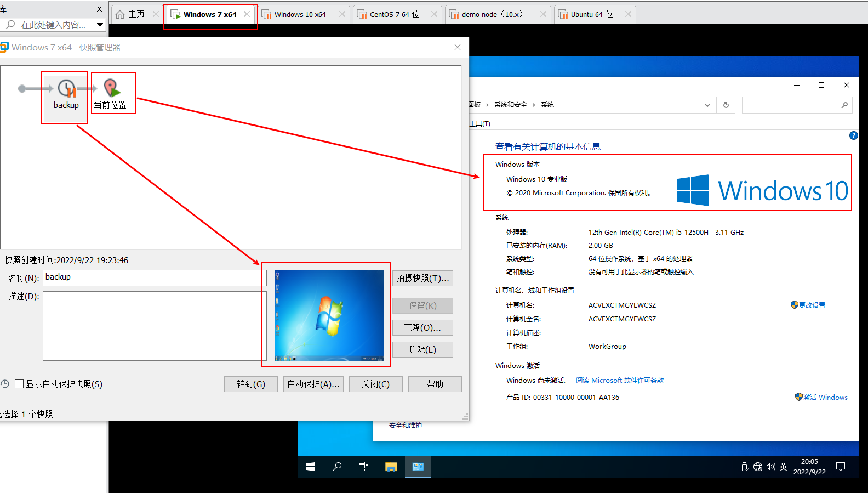The width and height of the screenshot is (868, 493).
Task: Click the Keep (保留) button
Action: click(422, 305)
